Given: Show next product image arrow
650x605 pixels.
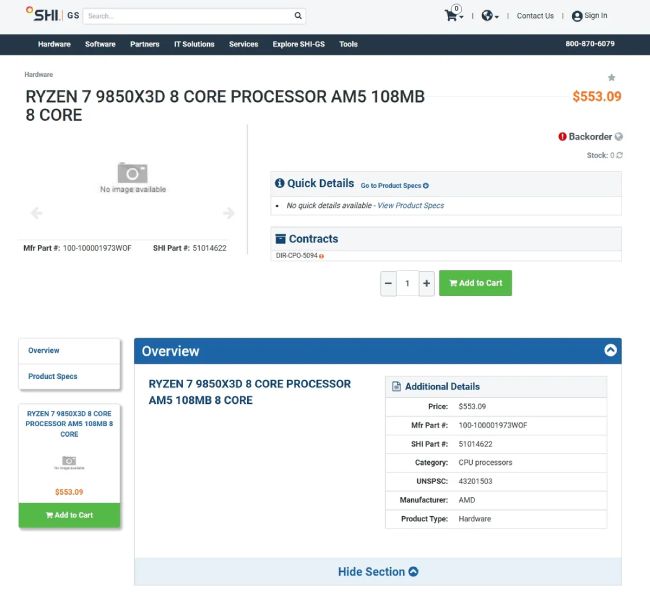Looking at the screenshot, I should coord(228,213).
